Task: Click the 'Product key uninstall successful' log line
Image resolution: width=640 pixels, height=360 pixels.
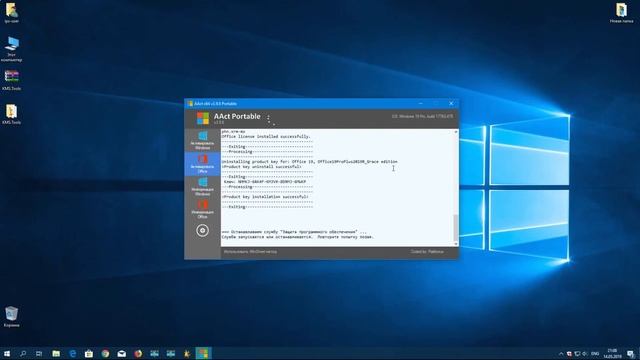Action: 262,167
